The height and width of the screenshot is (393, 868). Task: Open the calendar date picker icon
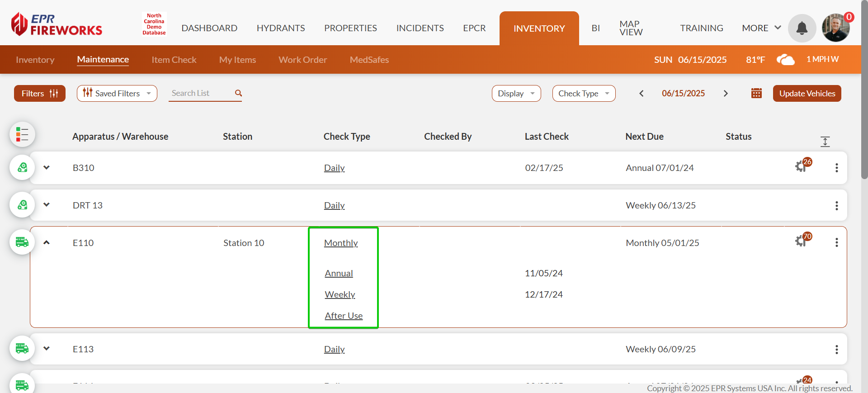756,93
